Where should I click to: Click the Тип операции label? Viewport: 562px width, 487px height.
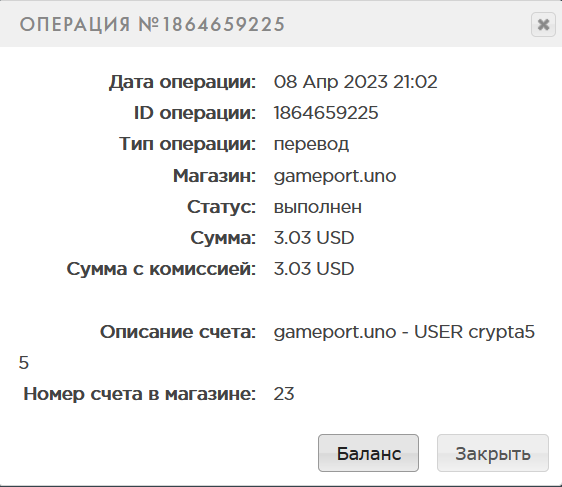click(187, 144)
